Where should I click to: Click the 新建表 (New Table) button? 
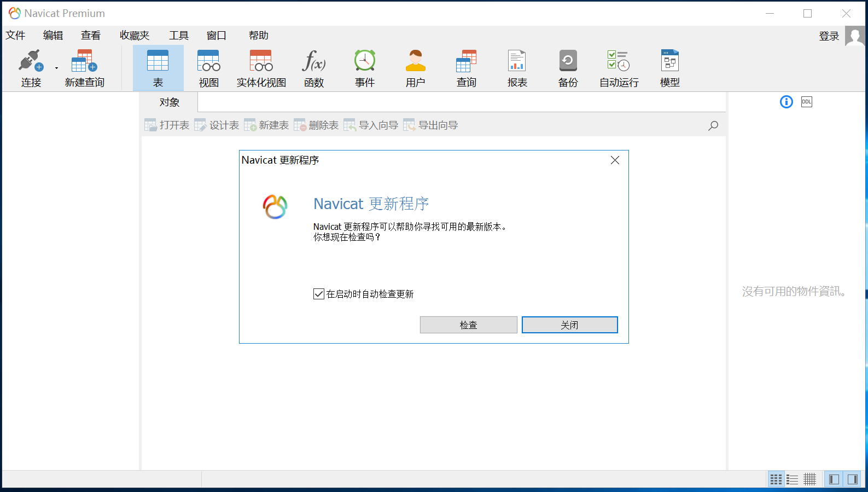coord(266,125)
